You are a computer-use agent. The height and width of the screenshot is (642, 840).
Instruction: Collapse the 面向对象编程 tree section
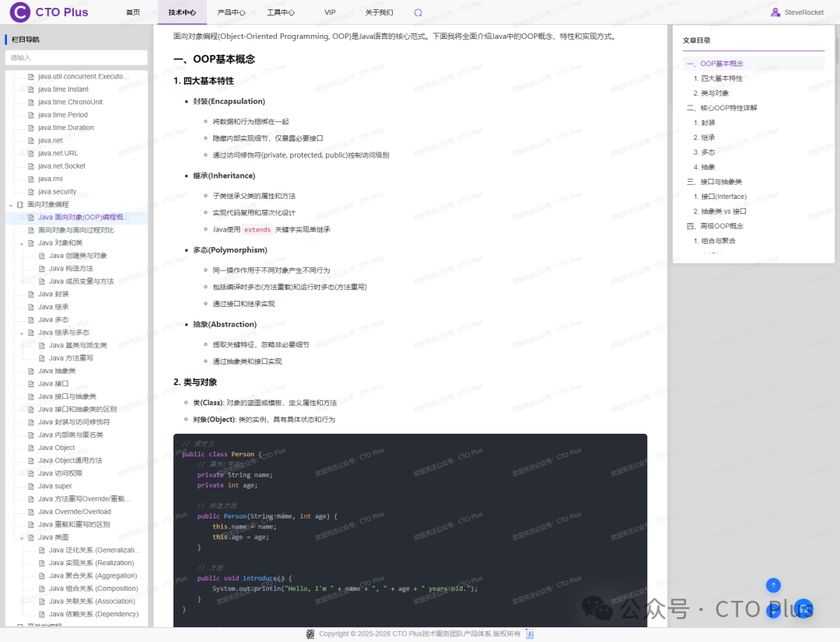tap(11, 205)
